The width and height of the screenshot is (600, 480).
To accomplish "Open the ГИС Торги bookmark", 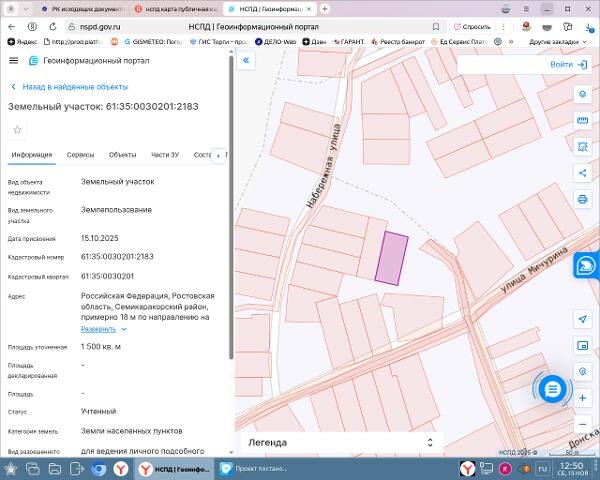I will (x=219, y=42).
